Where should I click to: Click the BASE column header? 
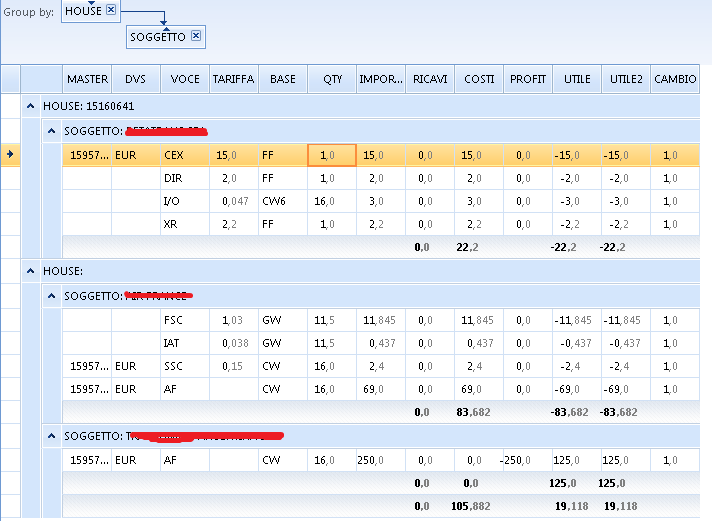coord(283,79)
